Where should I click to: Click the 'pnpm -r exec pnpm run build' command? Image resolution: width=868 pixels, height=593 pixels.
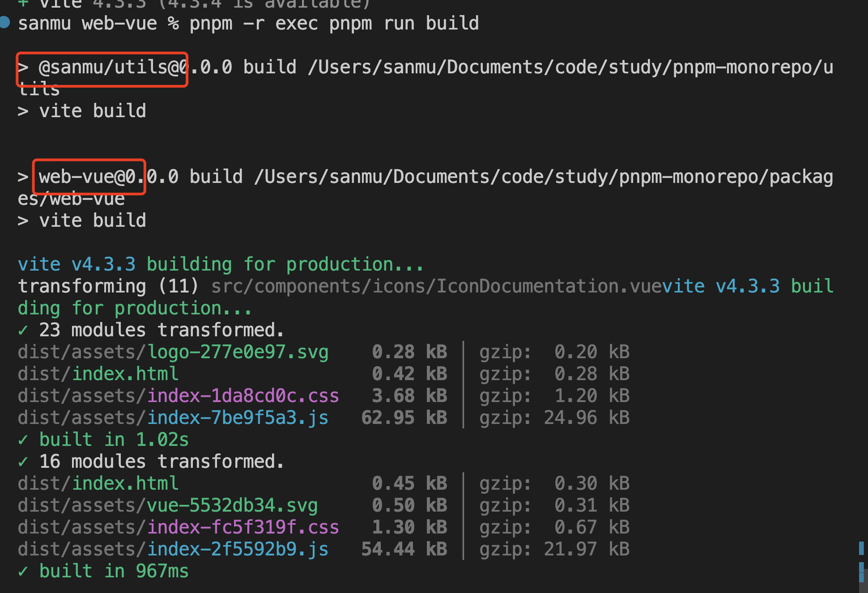334,23
